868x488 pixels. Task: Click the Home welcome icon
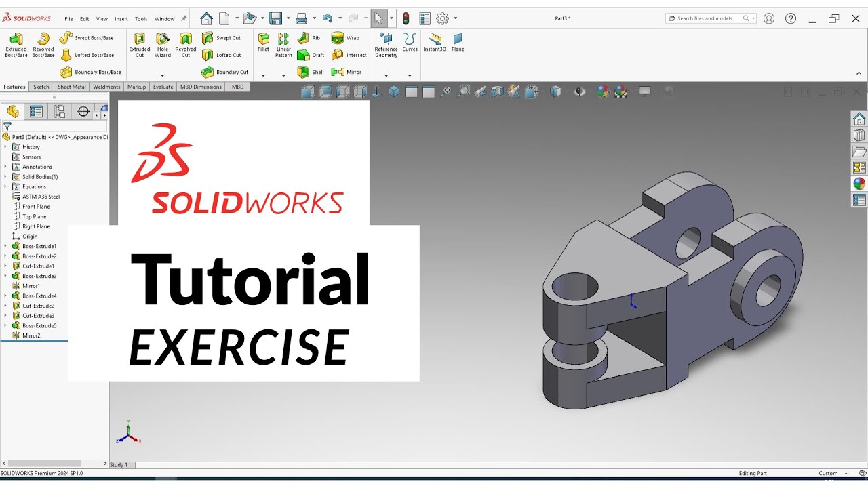pyautogui.click(x=206, y=18)
